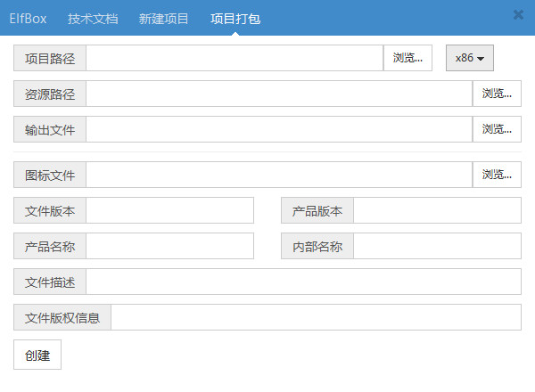Click into the 文件描述 field

[x=303, y=282]
